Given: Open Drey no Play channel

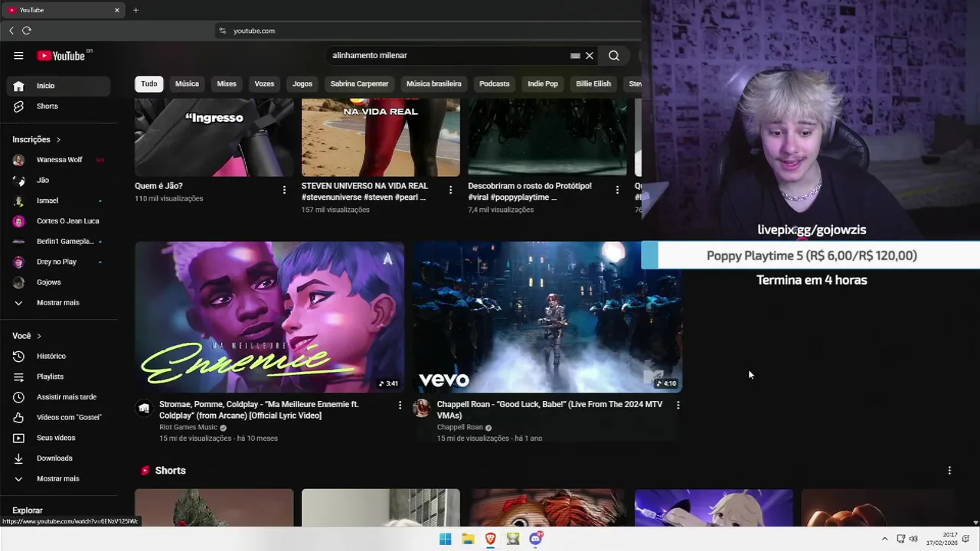Looking at the screenshot, I should [59, 262].
